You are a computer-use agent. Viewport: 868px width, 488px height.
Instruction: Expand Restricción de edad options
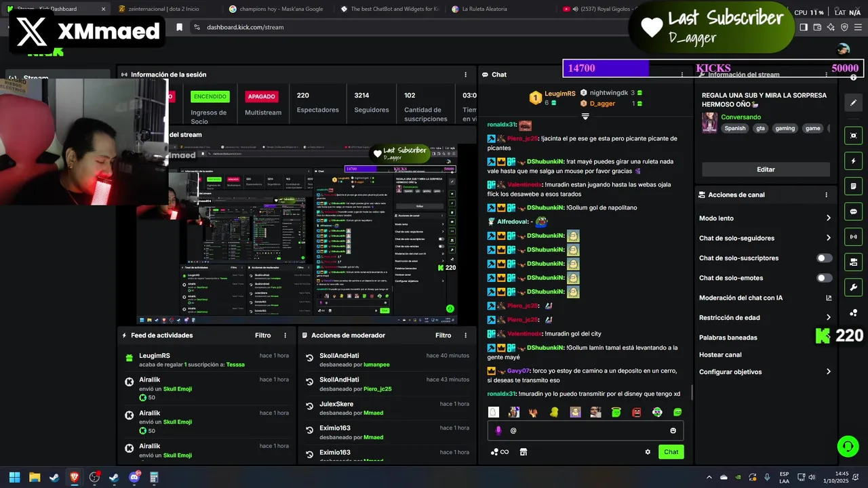click(x=829, y=317)
